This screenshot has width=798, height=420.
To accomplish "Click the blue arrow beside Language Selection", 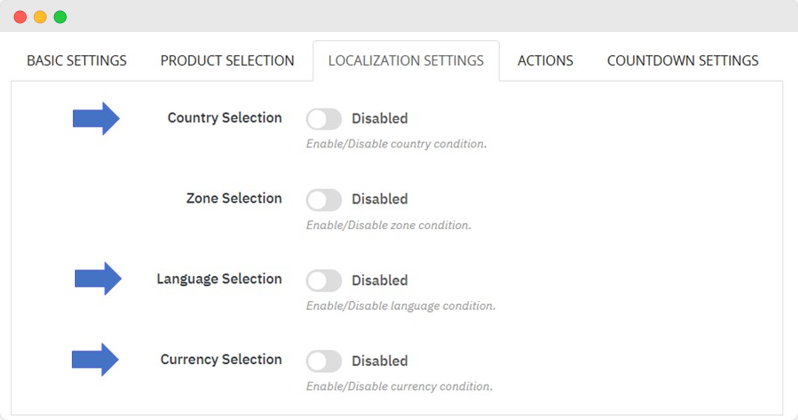I will [98, 279].
